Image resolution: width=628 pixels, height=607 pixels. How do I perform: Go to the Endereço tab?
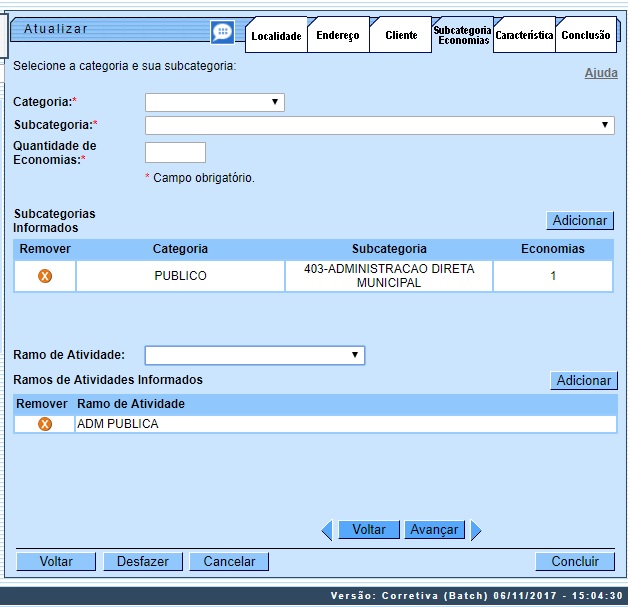(338, 35)
